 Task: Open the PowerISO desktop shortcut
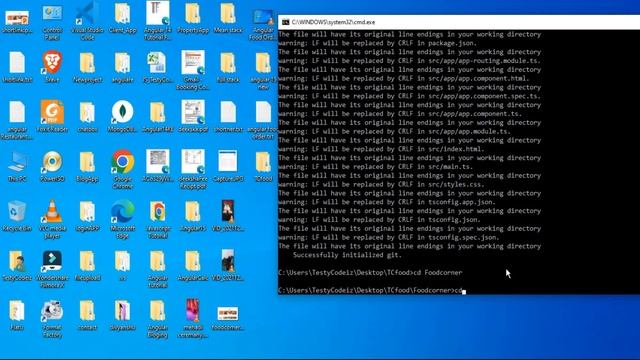click(x=52, y=166)
